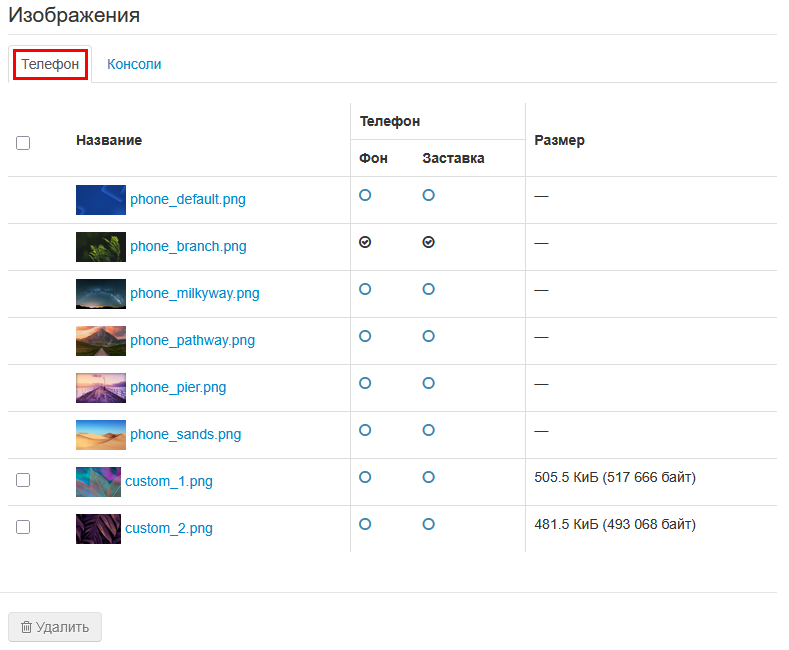Open the custom_1.png thumbnail

(98, 481)
